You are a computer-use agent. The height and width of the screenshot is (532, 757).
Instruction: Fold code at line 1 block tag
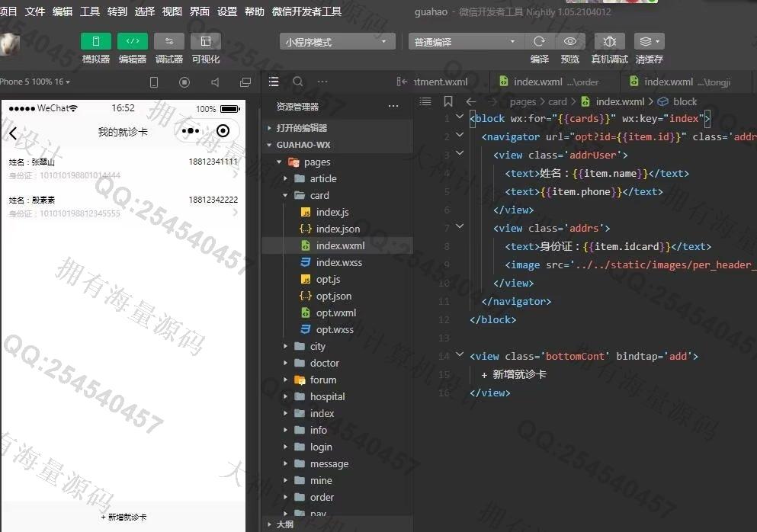click(460, 117)
